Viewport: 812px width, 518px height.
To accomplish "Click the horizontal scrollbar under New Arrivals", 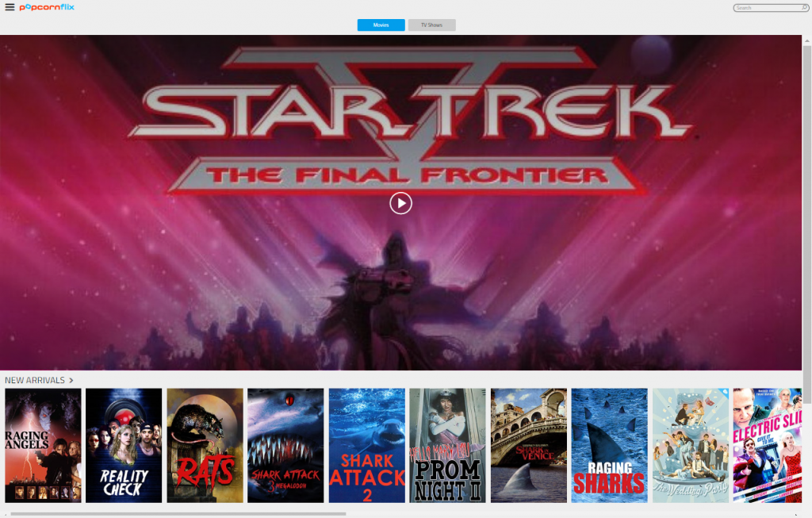I will point(178,514).
